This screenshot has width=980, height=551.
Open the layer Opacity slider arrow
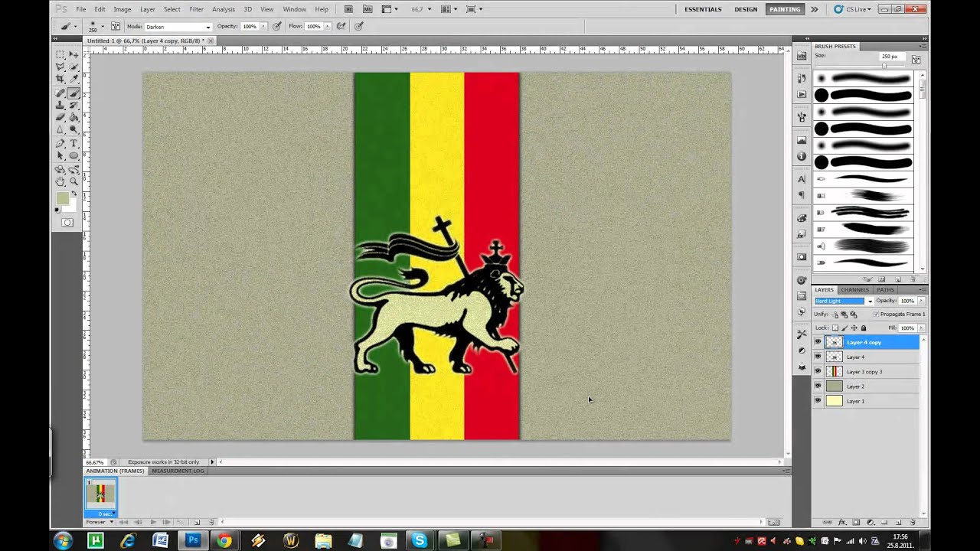[921, 301]
